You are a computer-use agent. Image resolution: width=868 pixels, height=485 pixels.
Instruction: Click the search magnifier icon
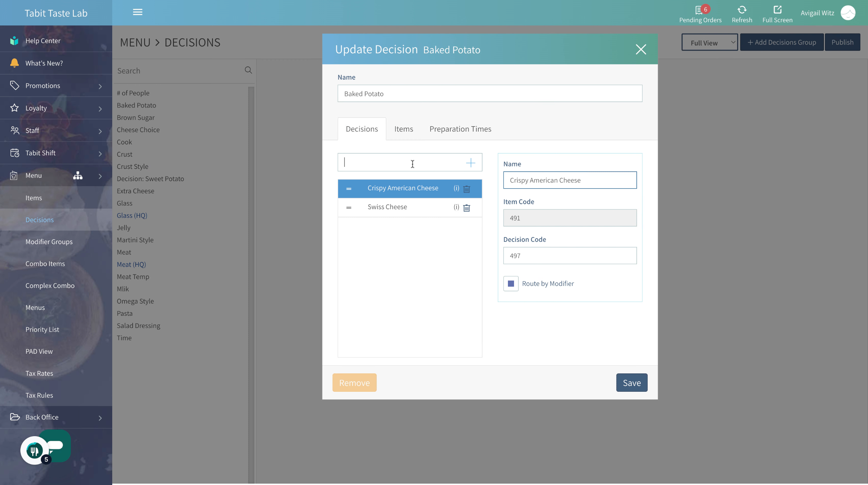click(248, 70)
